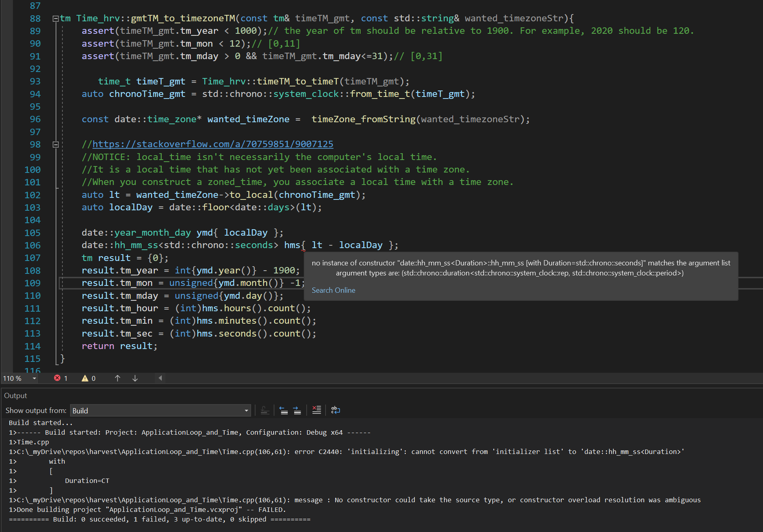The image size is (763, 532).
Task: Toggle word wrap in the Output panel
Action: pyautogui.click(x=336, y=410)
